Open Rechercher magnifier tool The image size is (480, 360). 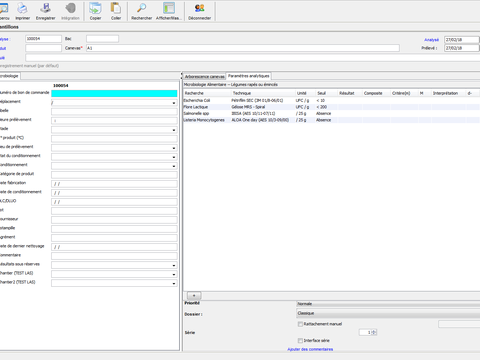coord(141,8)
